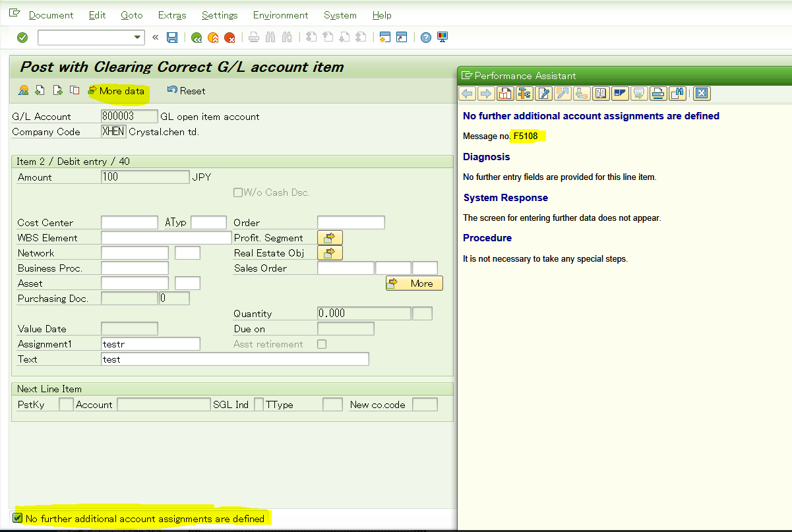Click the document overview mountain icon
Image resolution: width=792 pixels, height=532 pixels.
point(24,90)
